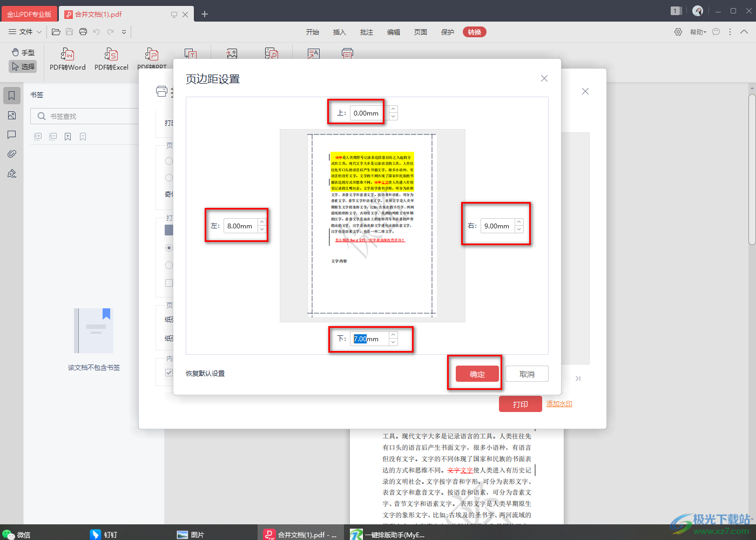Select the 转换 tab

[475, 32]
